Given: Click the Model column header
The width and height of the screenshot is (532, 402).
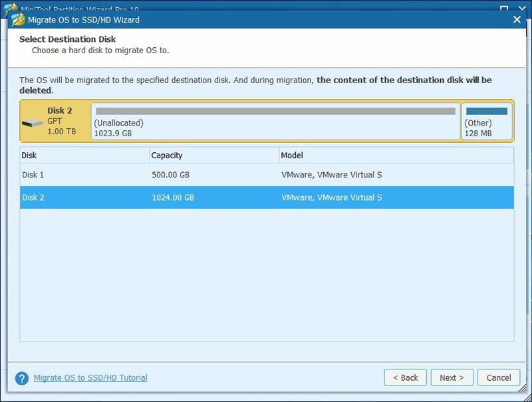Looking at the screenshot, I should (396, 155).
